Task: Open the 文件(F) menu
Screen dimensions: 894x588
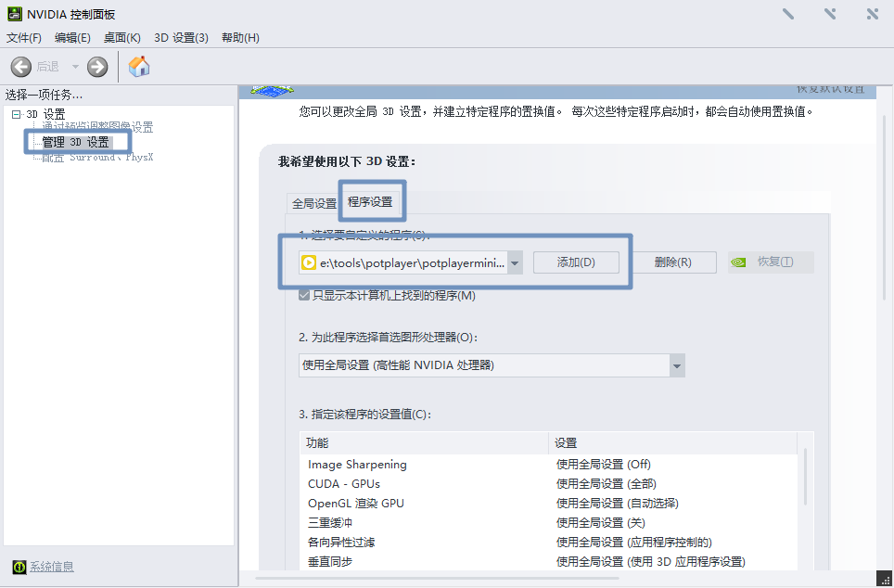Action: point(24,38)
